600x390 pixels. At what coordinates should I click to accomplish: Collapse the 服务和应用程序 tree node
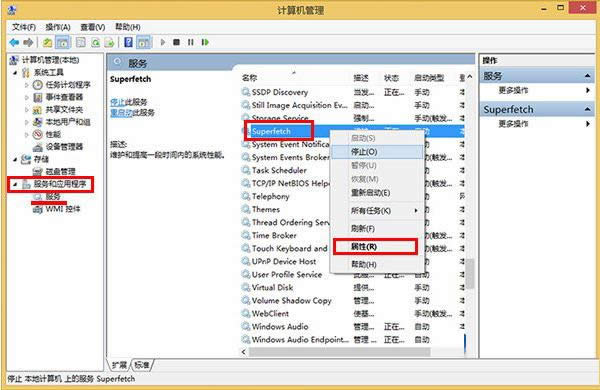click(x=15, y=184)
